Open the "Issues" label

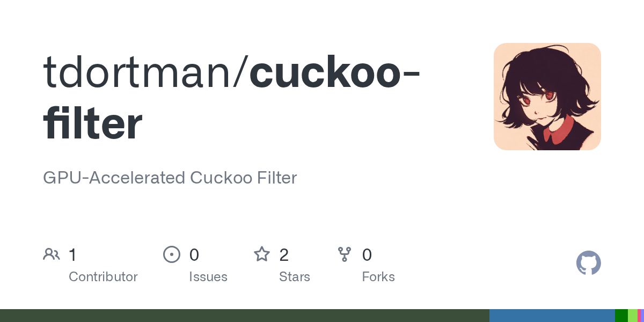tap(208, 277)
